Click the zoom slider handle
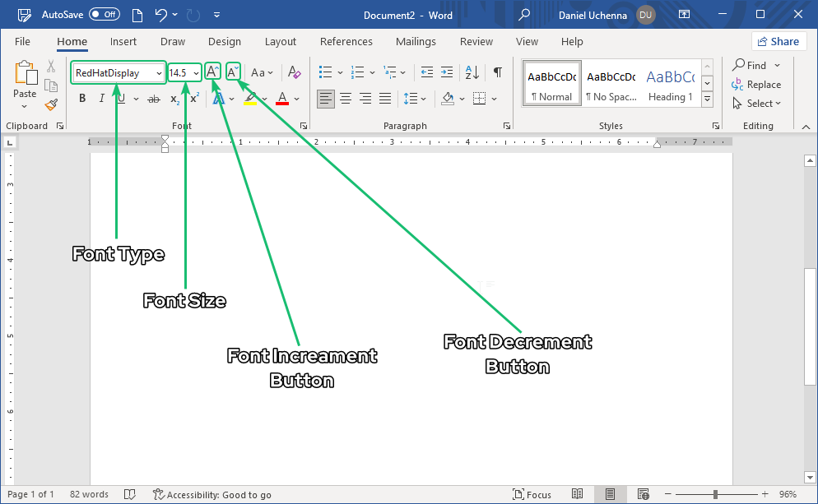This screenshot has width=818, height=504. coord(715,494)
